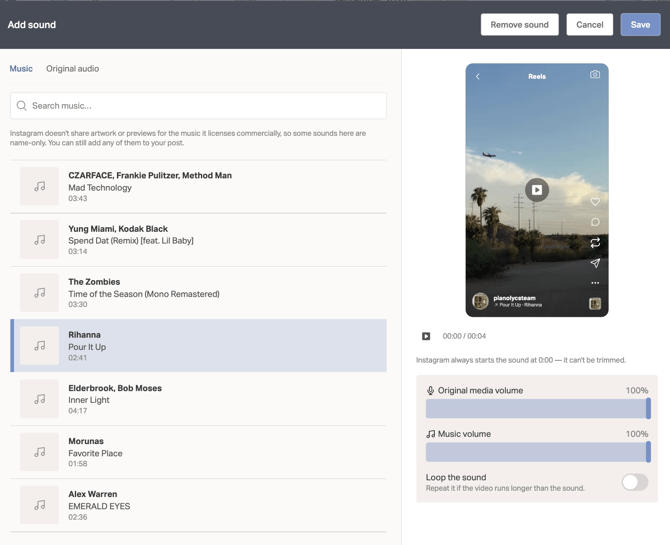Select the Rihanna Pour It Up track
Image resolution: width=670 pixels, height=545 pixels.
198,346
